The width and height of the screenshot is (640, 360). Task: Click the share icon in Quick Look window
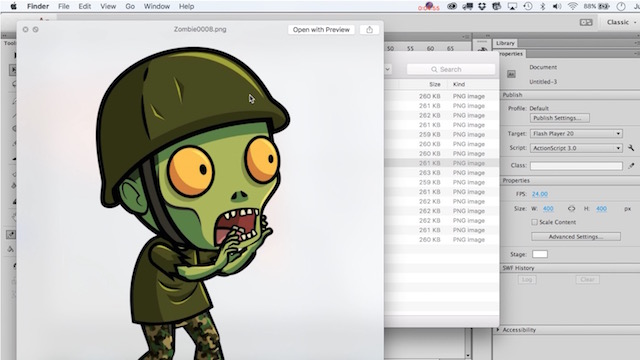[369, 30]
